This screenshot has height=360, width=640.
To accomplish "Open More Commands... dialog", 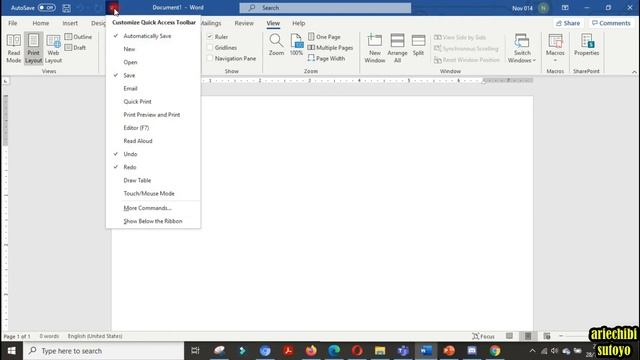I will pos(153,208).
